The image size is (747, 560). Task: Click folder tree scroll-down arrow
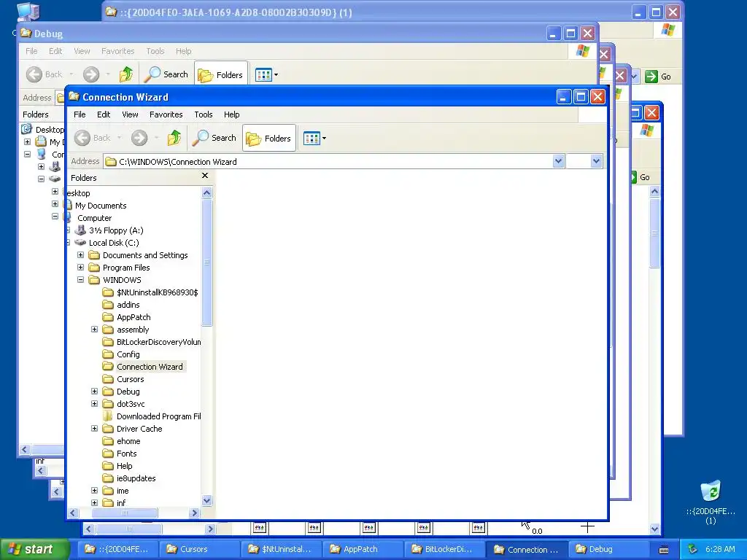point(206,500)
